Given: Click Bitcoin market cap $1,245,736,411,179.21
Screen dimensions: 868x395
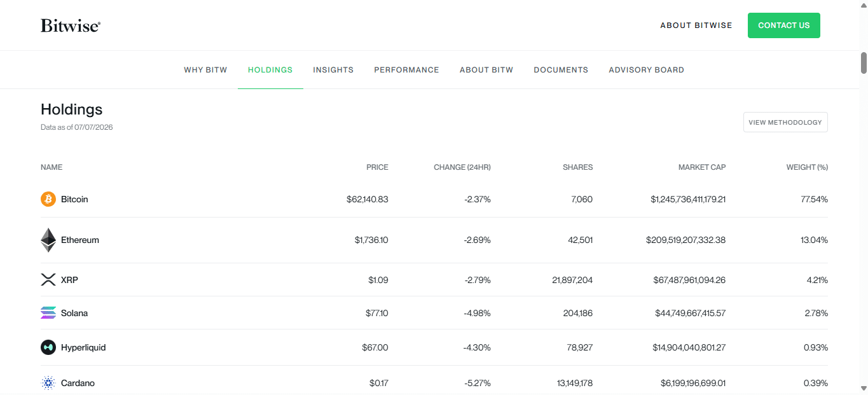Looking at the screenshot, I should coord(688,199).
